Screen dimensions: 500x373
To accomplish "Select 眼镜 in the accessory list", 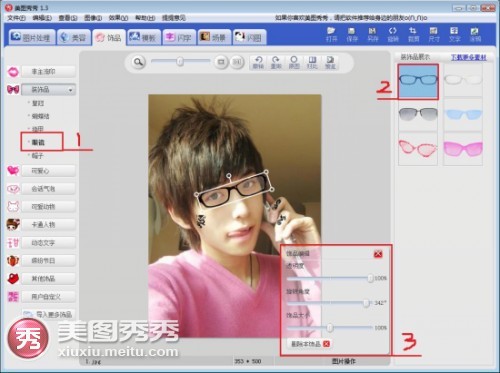I will click(38, 142).
